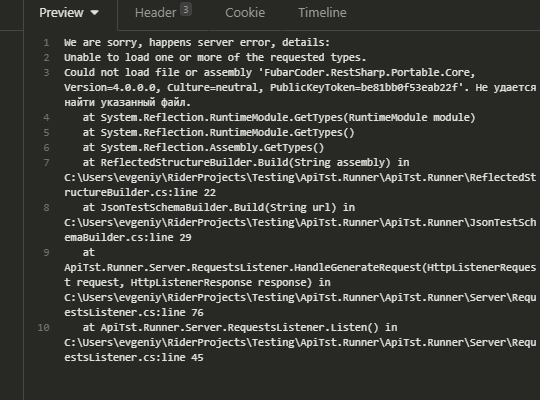Click the 'Unable to load one or more' line
The height and width of the screenshot is (400, 540).
pos(215,58)
